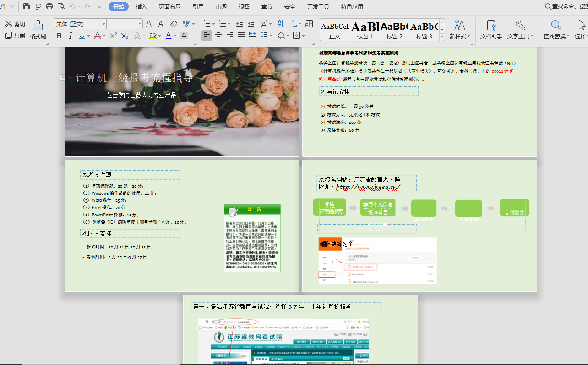Switch to the 引用 (References) tab
588x365 pixels.
click(x=198, y=6)
